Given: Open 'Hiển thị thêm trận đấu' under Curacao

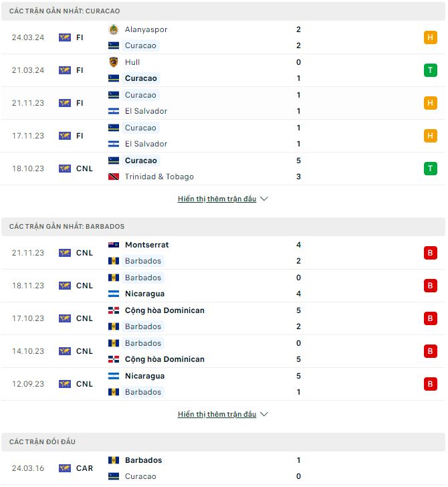Looking at the screenshot, I should click(217, 199).
